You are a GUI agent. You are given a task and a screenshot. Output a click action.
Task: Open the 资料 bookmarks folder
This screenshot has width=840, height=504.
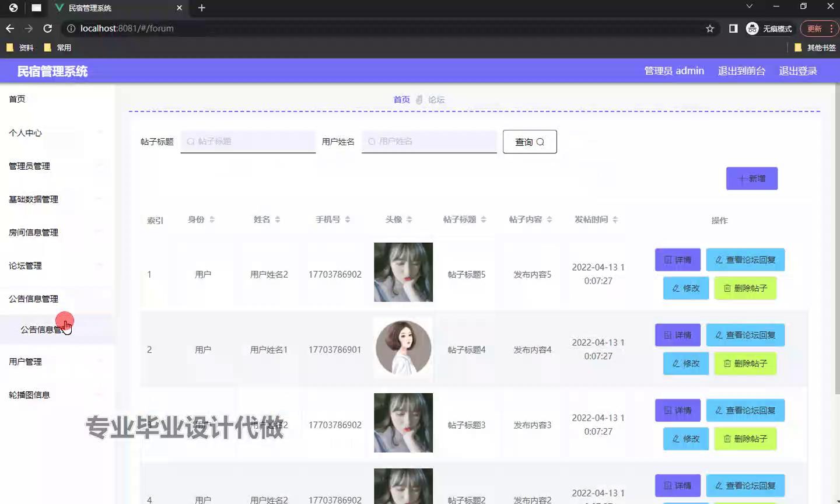(20, 48)
